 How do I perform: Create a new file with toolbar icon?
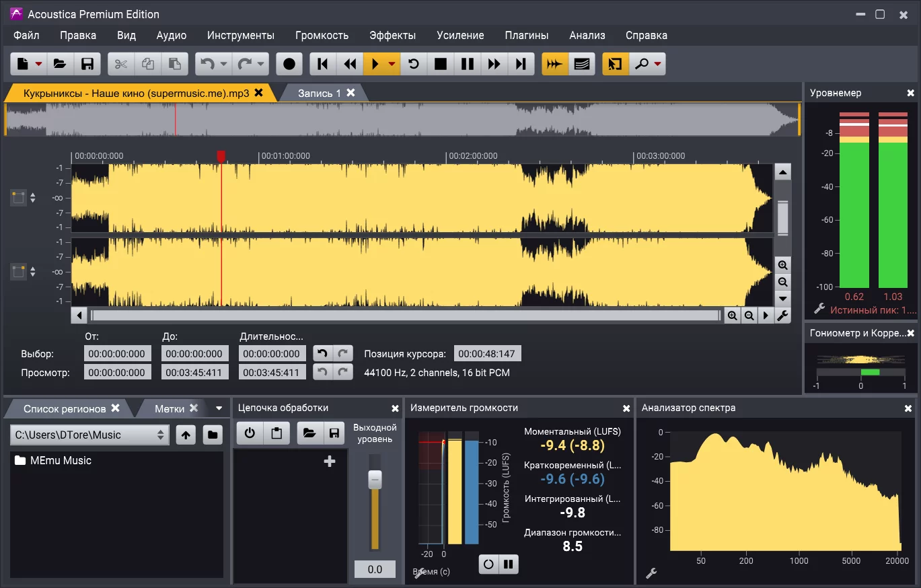click(24, 64)
